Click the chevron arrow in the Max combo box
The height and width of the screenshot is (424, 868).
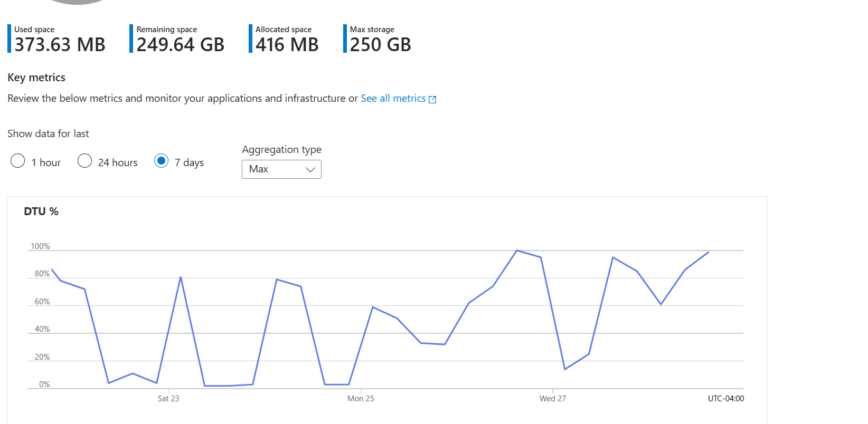tap(310, 169)
